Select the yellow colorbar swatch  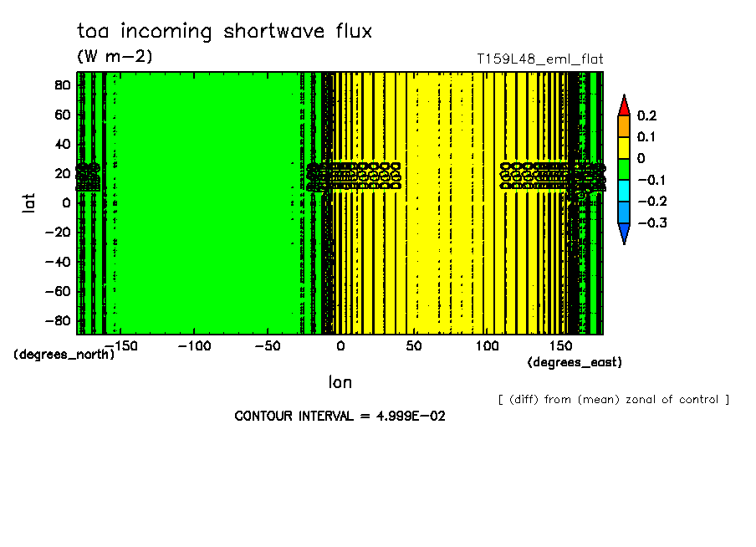pyautogui.click(x=623, y=147)
